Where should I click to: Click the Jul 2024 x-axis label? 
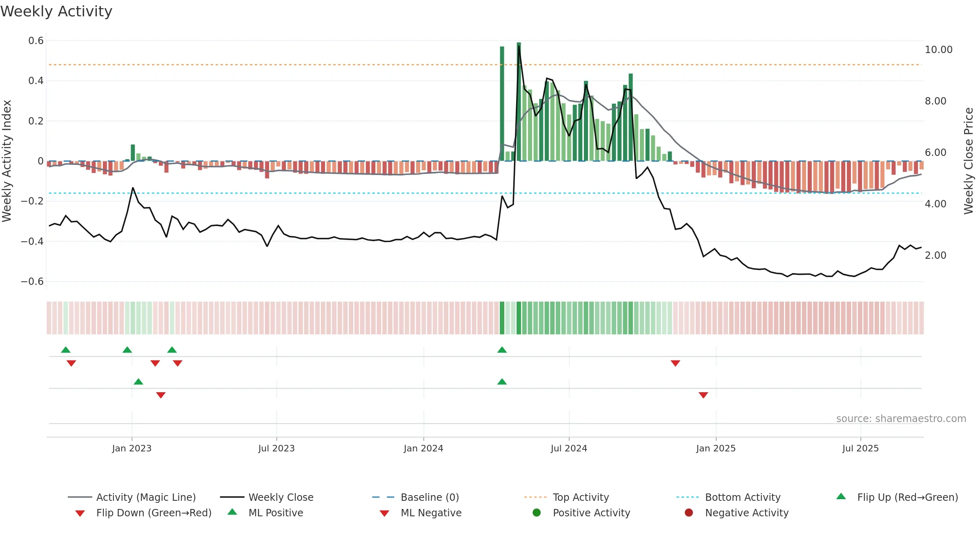tap(569, 448)
